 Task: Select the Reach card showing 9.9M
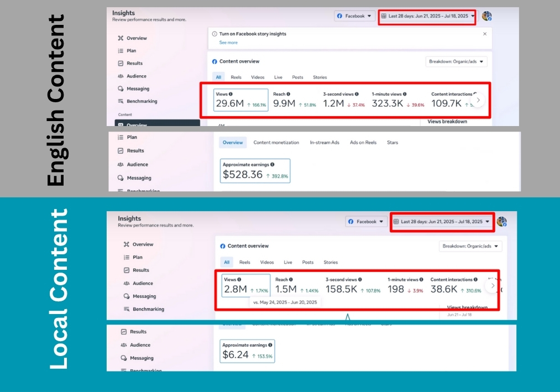click(x=294, y=100)
